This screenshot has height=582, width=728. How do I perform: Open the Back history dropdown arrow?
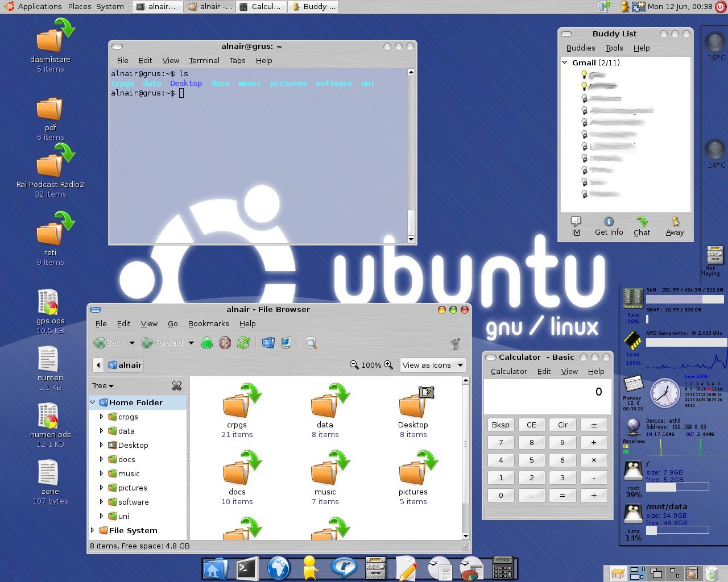pyautogui.click(x=132, y=343)
